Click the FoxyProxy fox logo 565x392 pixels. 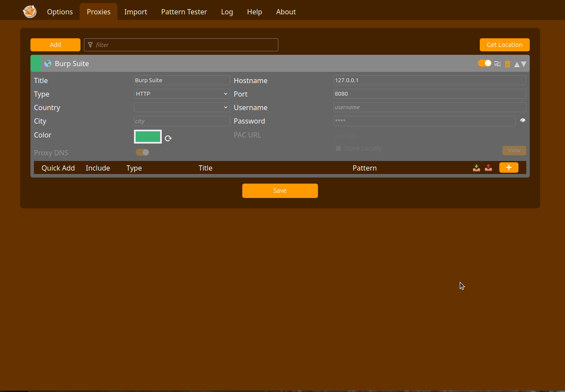(30, 11)
